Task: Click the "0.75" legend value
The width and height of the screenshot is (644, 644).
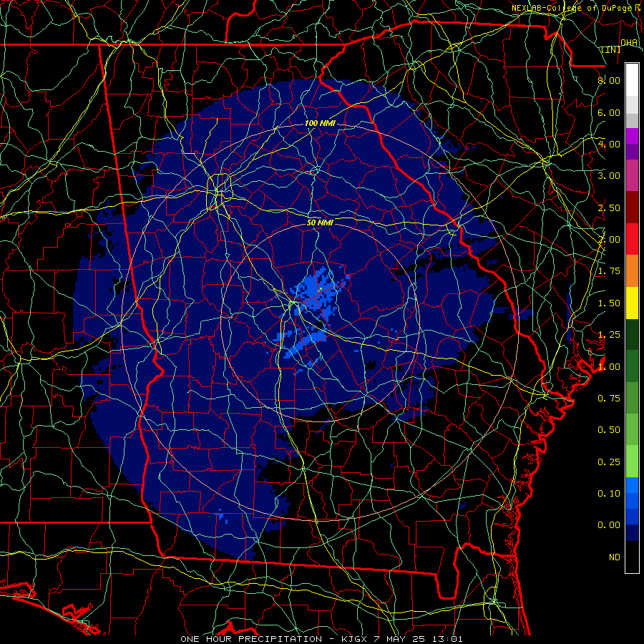Action: click(609, 399)
